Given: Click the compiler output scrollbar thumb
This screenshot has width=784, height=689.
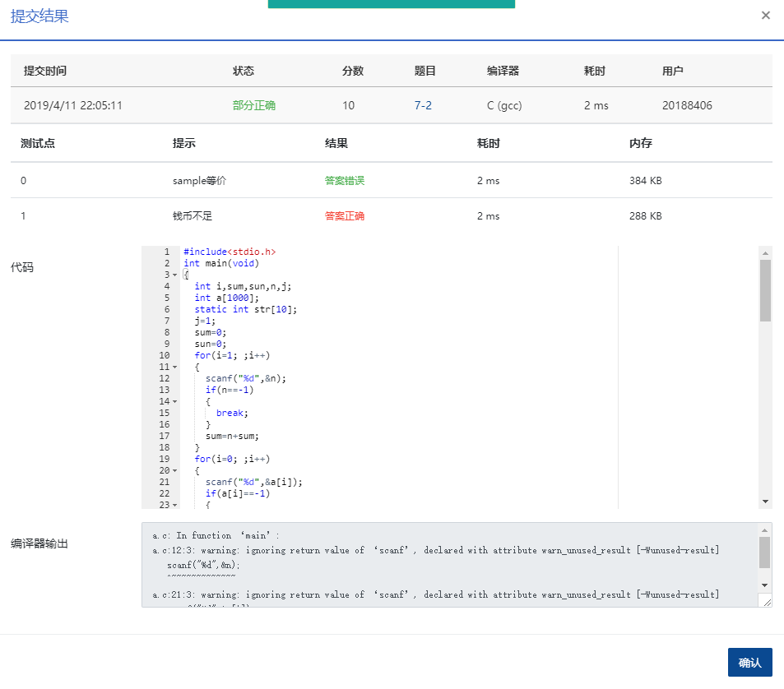Looking at the screenshot, I should tap(764, 553).
